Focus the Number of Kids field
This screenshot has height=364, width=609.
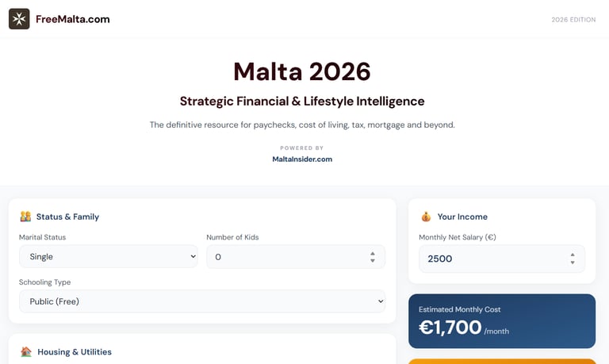click(285, 257)
